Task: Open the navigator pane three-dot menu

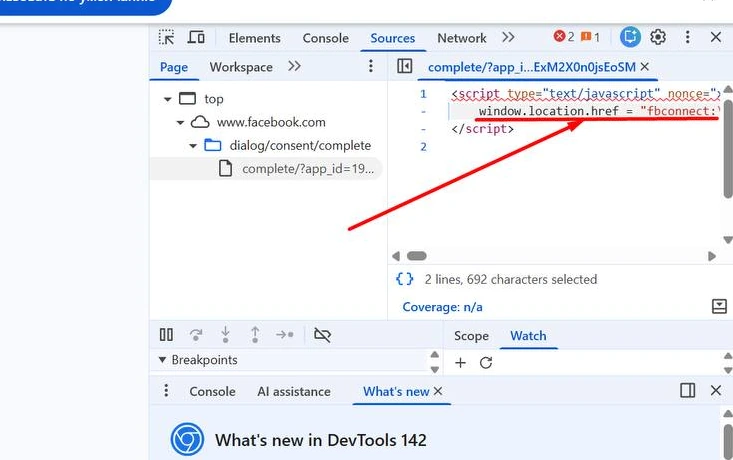Action: coord(371,66)
